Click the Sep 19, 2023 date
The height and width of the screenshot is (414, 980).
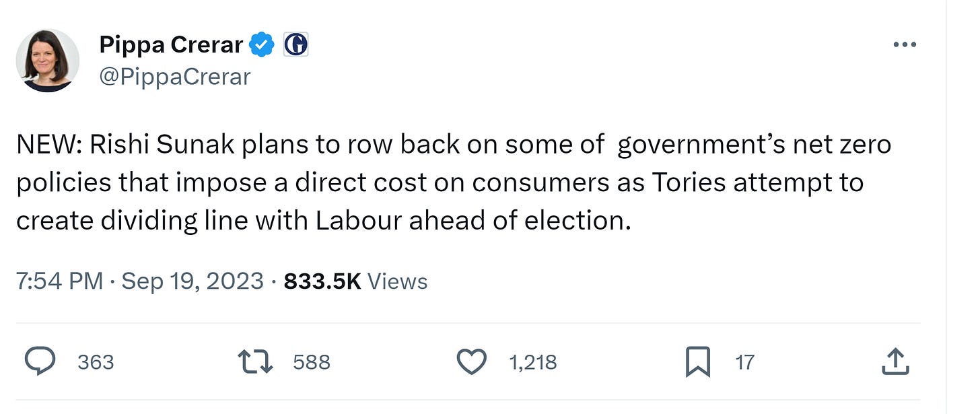[x=192, y=281]
